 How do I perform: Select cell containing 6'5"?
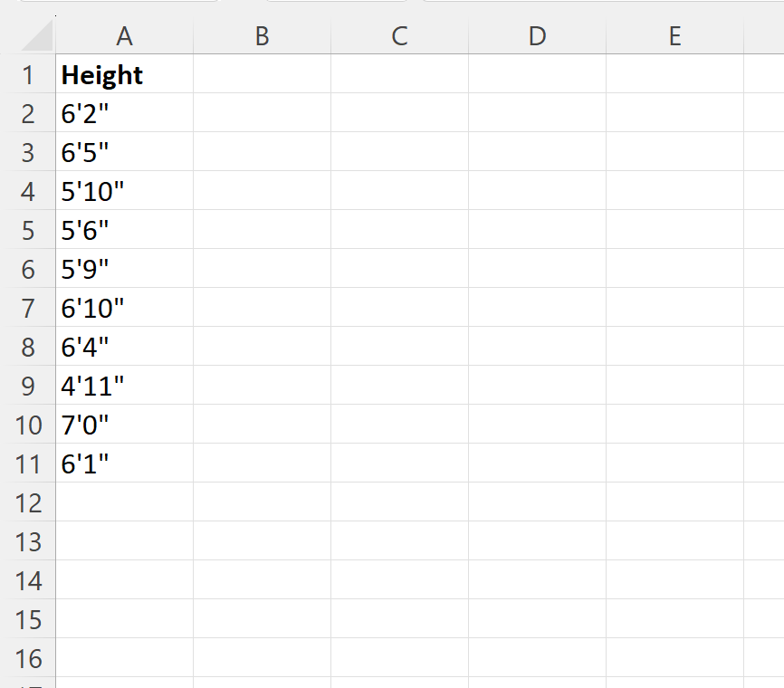tap(124, 153)
